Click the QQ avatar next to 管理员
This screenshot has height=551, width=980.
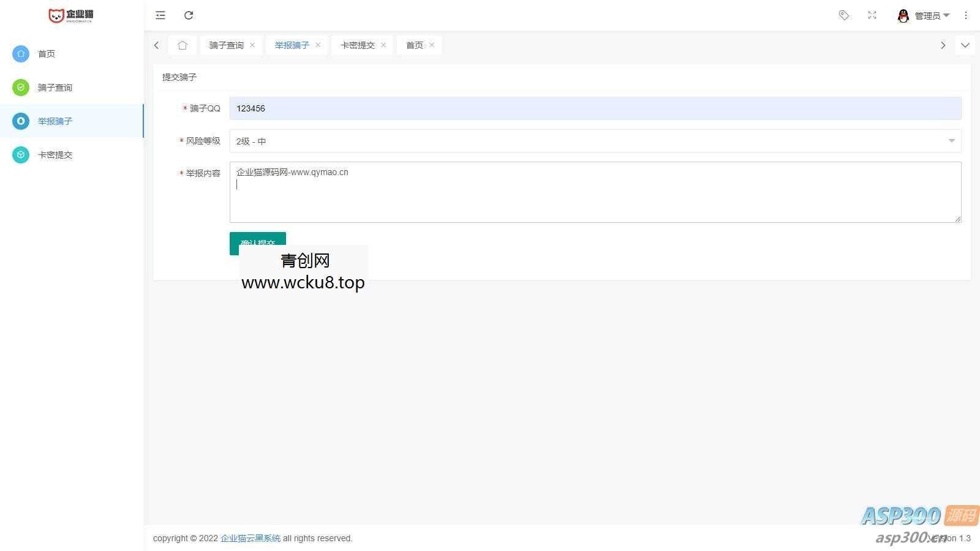tap(903, 15)
